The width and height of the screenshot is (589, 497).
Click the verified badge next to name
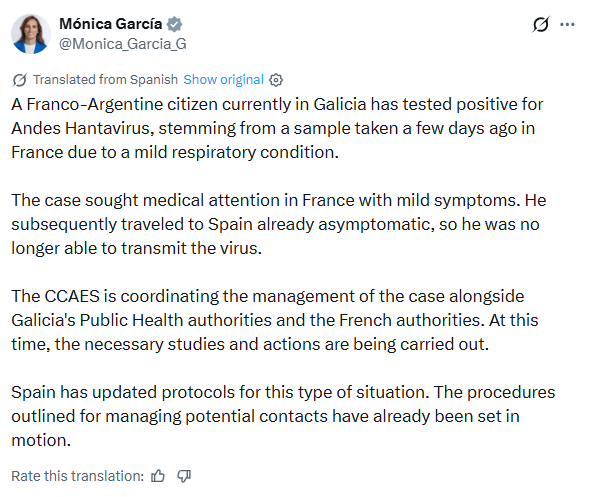pyautogui.click(x=174, y=24)
